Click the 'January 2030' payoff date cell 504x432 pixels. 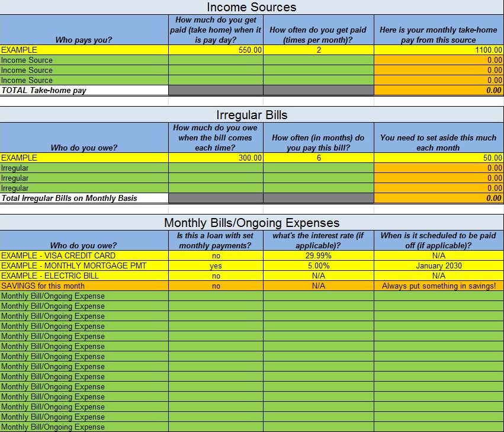pyautogui.click(x=438, y=265)
